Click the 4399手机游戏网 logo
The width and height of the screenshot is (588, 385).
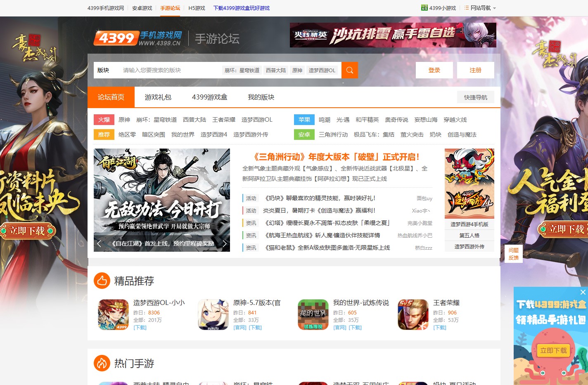coord(138,38)
